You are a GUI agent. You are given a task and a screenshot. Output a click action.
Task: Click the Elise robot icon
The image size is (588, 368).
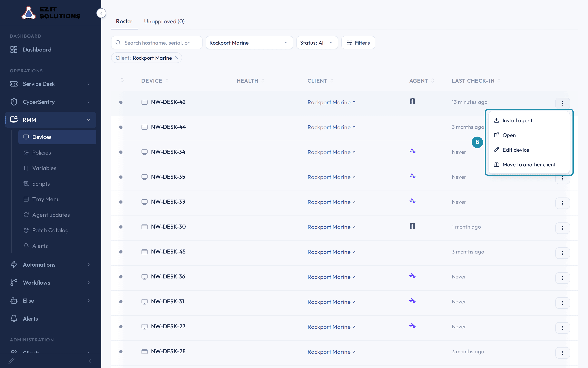click(x=14, y=301)
